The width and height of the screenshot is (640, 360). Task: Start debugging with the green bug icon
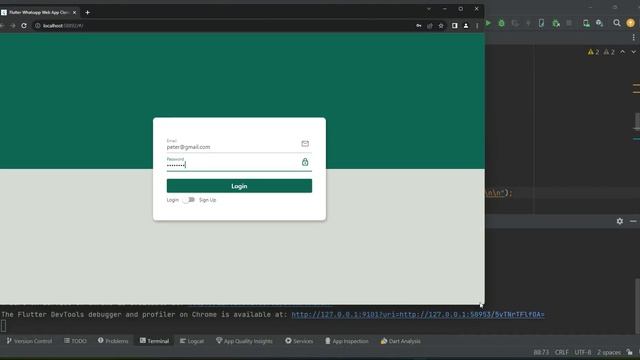point(502,23)
